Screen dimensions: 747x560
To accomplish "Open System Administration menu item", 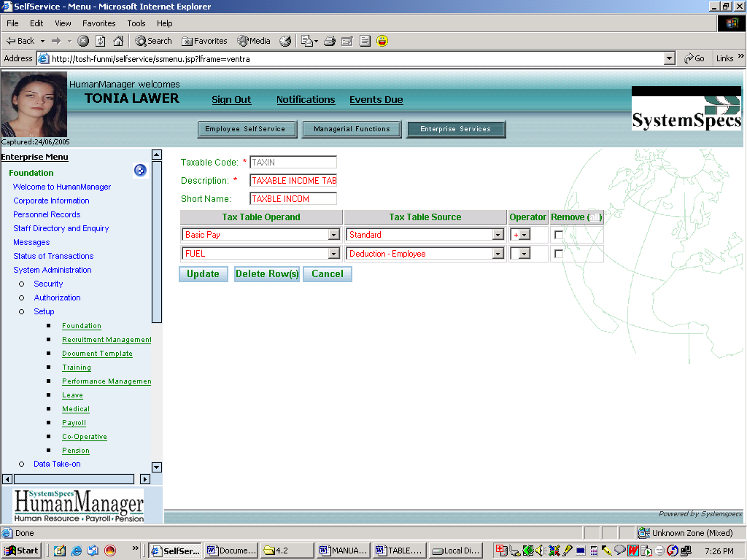I will (53, 270).
